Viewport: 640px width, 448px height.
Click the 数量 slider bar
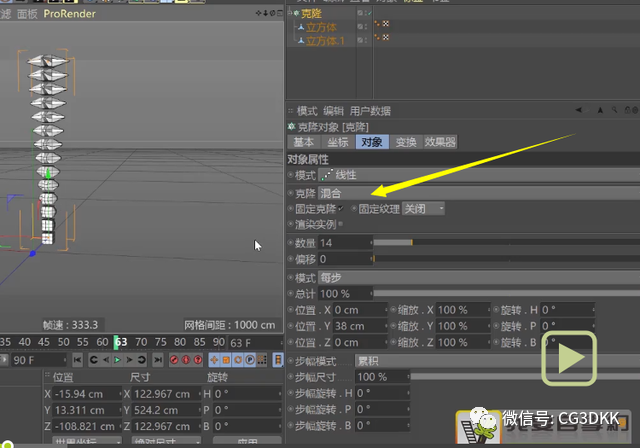507,242
